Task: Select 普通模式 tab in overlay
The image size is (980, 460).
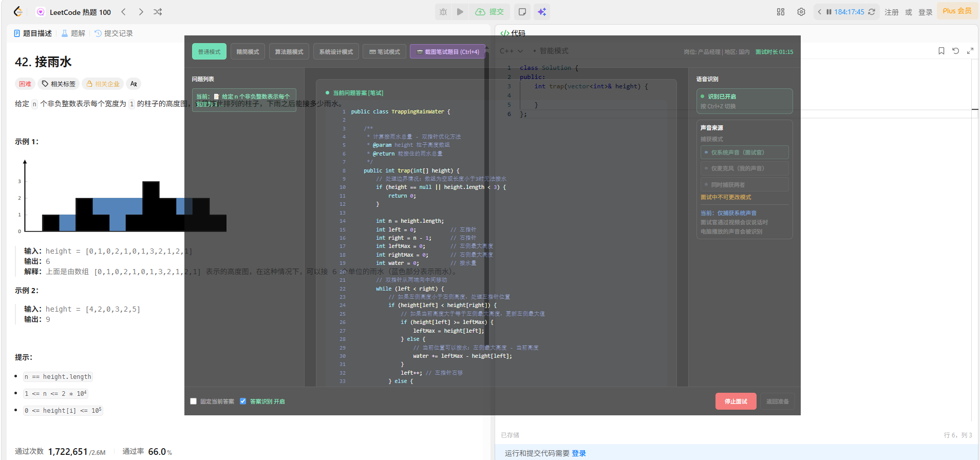Action: point(209,51)
